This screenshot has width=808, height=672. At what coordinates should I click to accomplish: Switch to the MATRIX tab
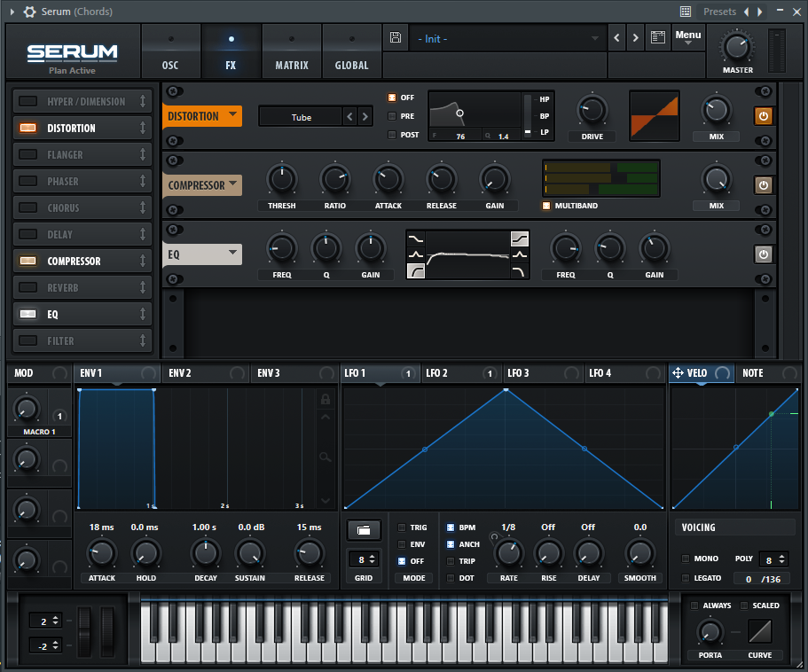[292, 51]
